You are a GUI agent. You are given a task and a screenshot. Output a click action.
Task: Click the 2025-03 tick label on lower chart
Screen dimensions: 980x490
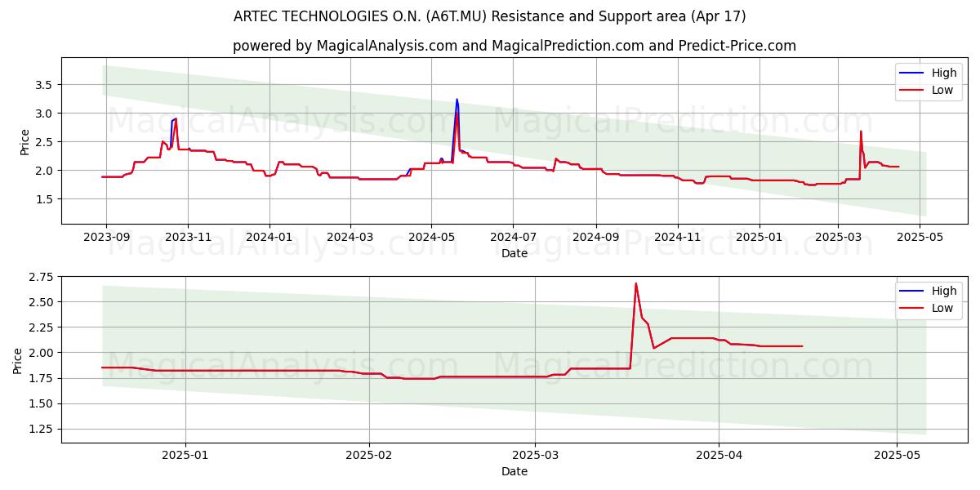[535, 454]
